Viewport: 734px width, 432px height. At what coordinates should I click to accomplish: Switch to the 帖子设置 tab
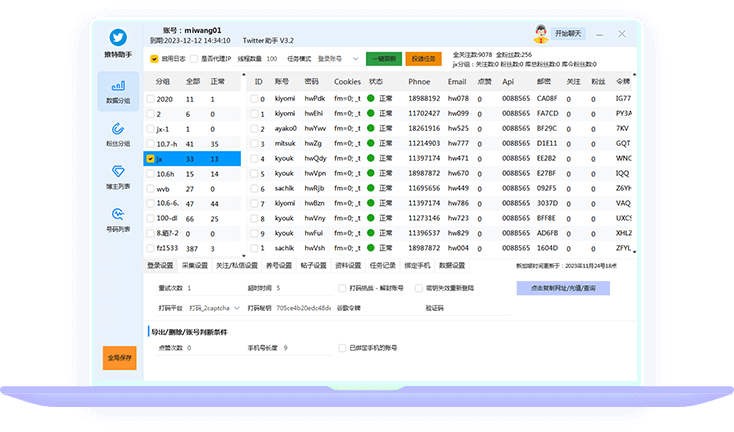click(x=313, y=266)
